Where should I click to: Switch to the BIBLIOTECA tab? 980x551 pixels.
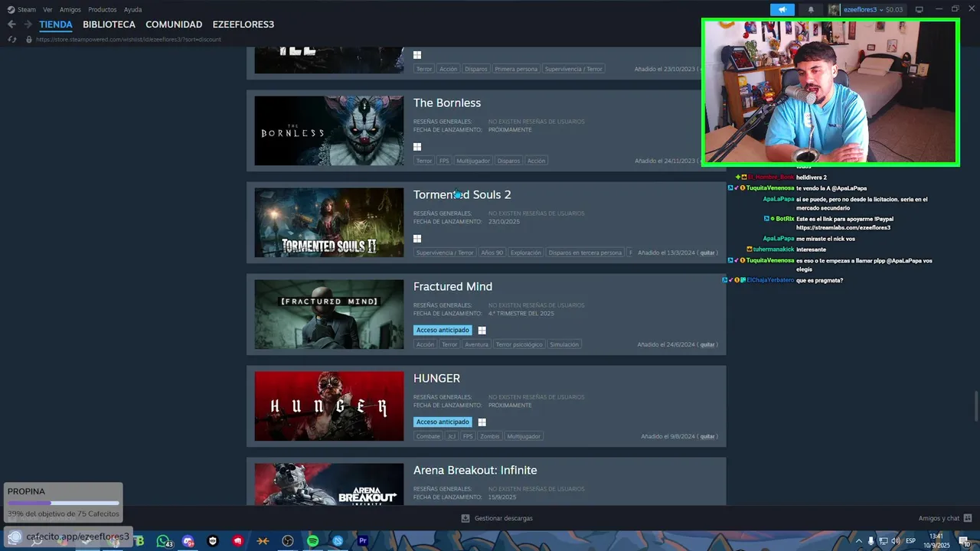[109, 24]
